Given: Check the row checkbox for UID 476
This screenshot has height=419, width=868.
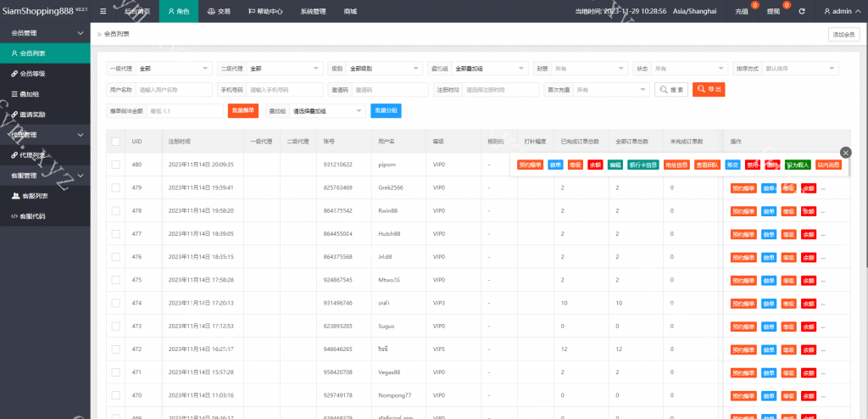Looking at the screenshot, I should point(115,257).
